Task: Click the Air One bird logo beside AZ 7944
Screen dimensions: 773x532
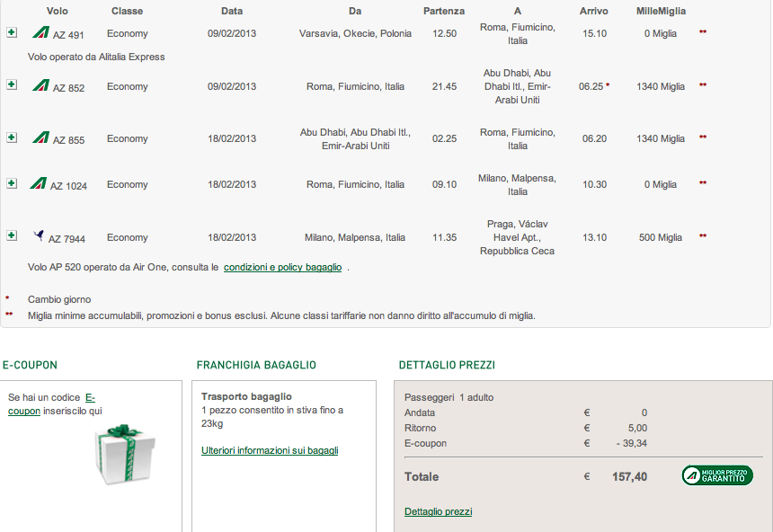Action: pos(39,235)
